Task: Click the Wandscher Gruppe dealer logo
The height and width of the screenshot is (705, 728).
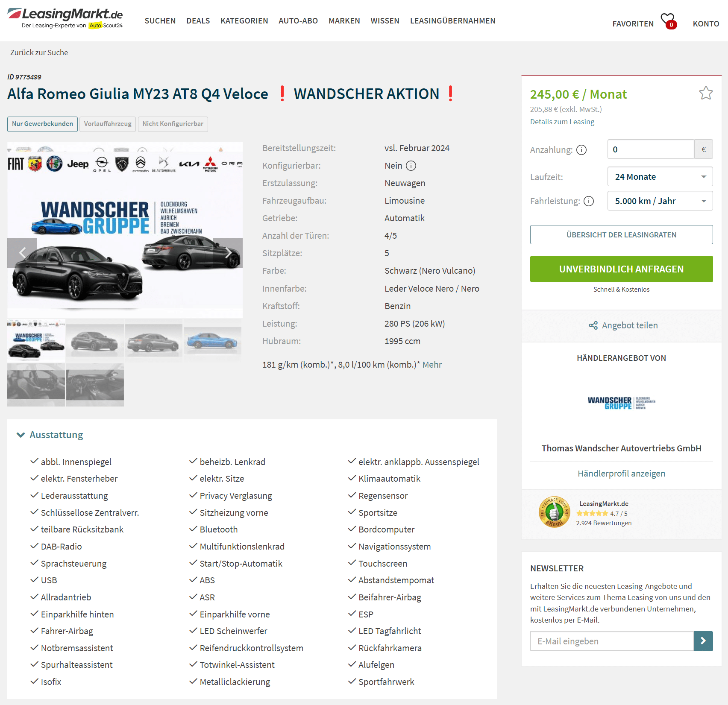Action: coord(621,403)
